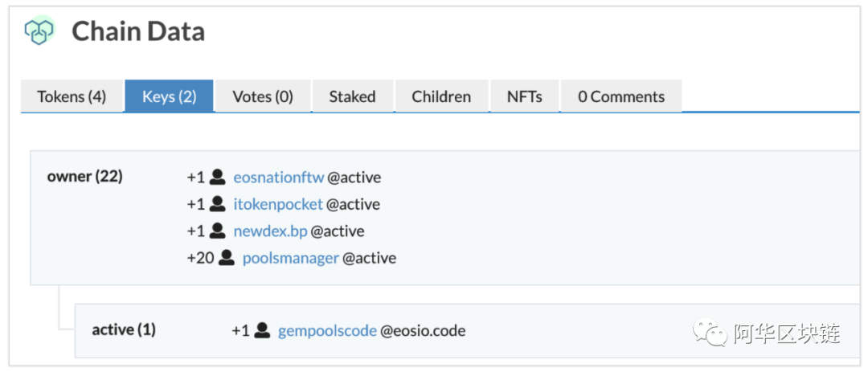The width and height of the screenshot is (868, 372).
Task: Click the @active text after poolsmanager
Action: (369, 258)
